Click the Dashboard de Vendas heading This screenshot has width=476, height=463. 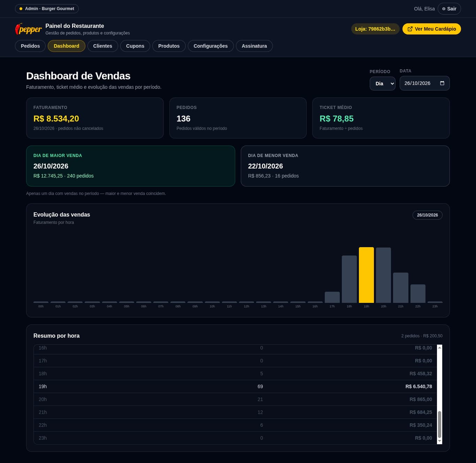[x=78, y=76]
